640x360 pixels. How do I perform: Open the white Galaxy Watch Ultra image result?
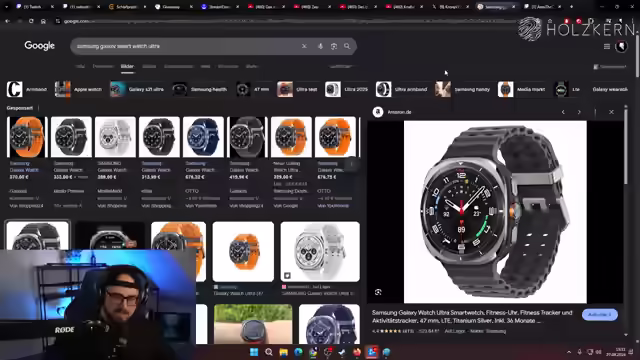click(x=320, y=251)
